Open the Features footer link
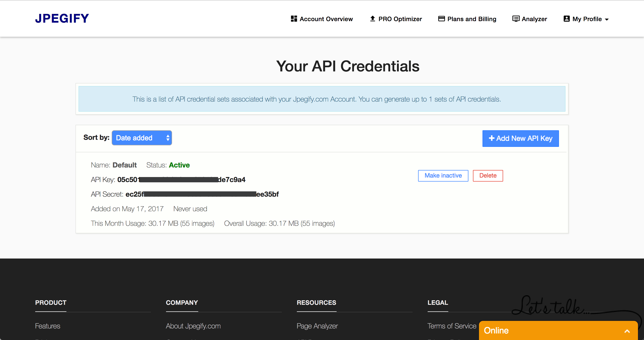Image resolution: width=644 pixels, height=340 pixels. (48, 326)
